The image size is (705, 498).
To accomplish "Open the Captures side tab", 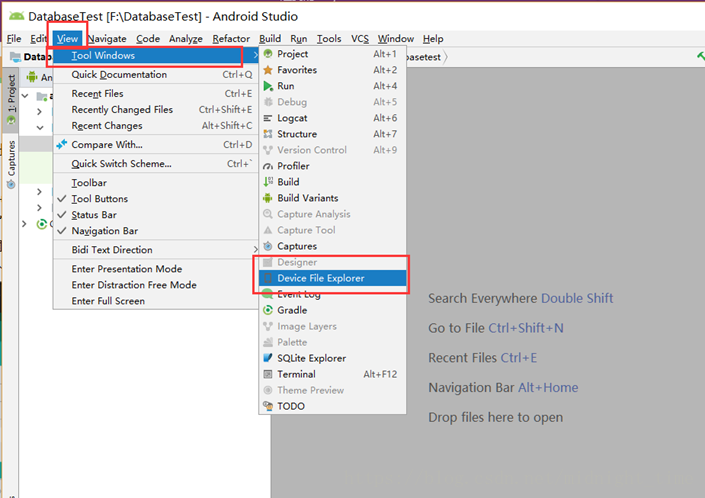I will click(11, 165).
